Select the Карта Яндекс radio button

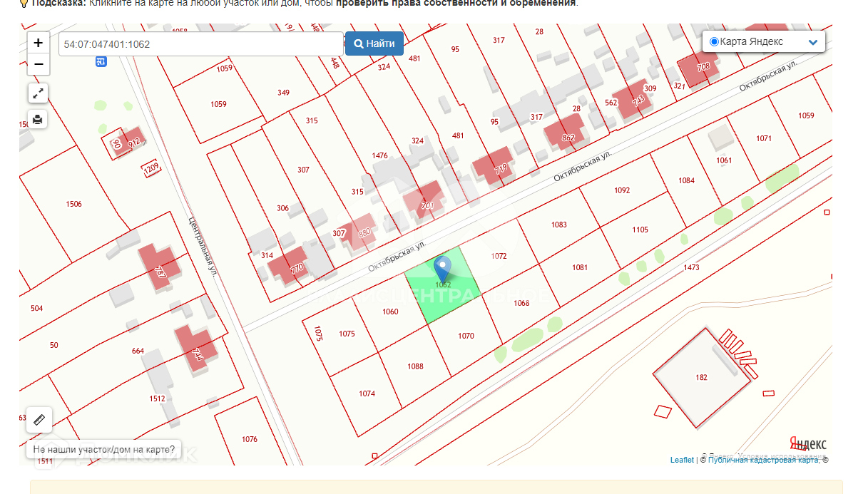714,42
